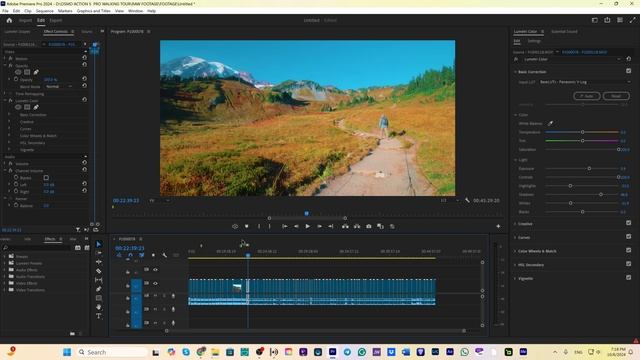Expand Vignette section in Lumetri panel
This screenshot has width=640, height=360.
(515, 278)
